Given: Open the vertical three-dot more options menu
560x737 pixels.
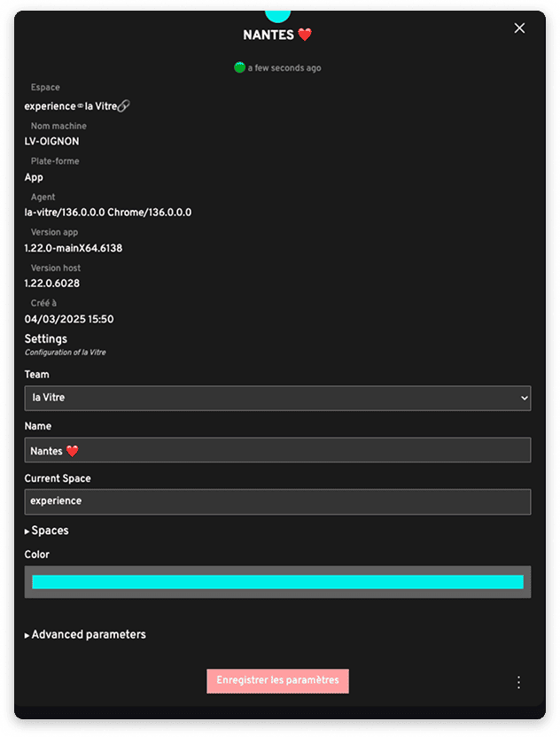Looking at the screenshot, I should tap(518, 682).
